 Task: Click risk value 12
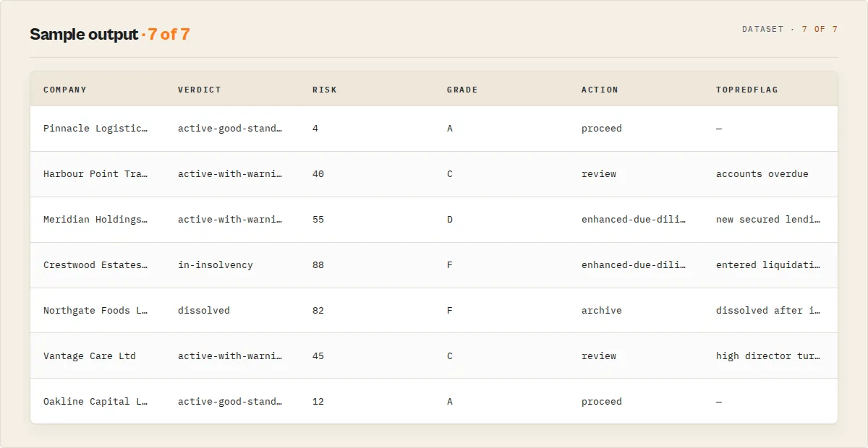[318, 402]
